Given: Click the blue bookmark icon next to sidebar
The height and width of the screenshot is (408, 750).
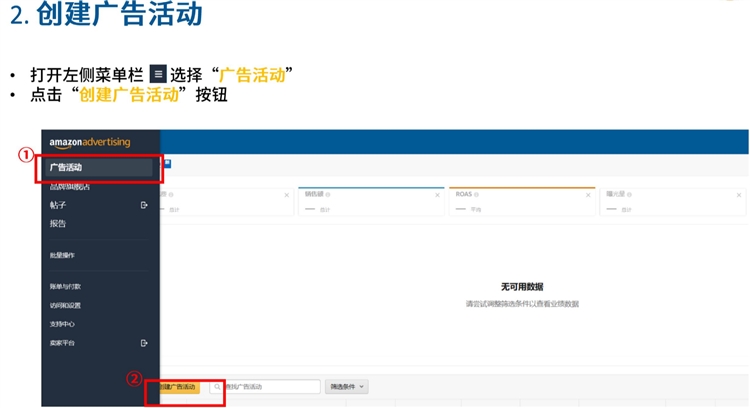Looking at the screenshot, I should point(167,164).
